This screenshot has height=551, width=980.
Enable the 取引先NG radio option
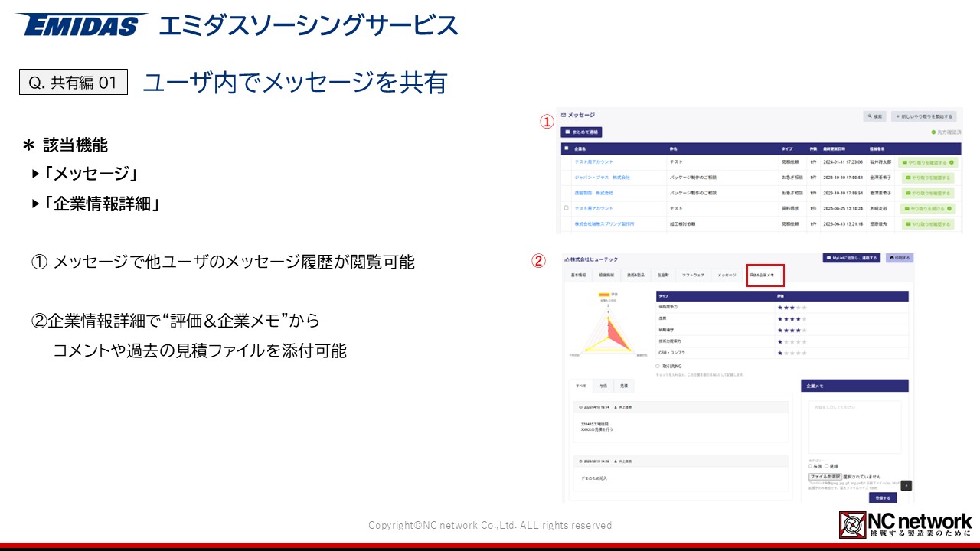(x=658, y=367)
